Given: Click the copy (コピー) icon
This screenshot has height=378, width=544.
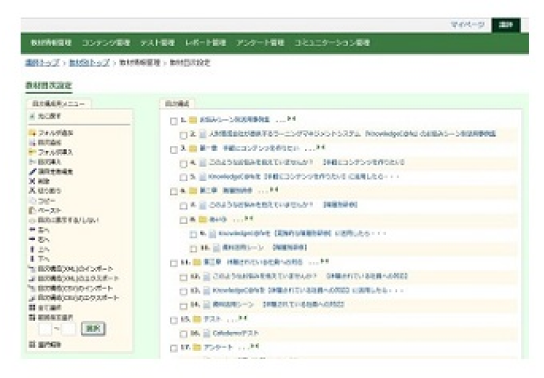Looking at the screenshot, I should (32, 201).
